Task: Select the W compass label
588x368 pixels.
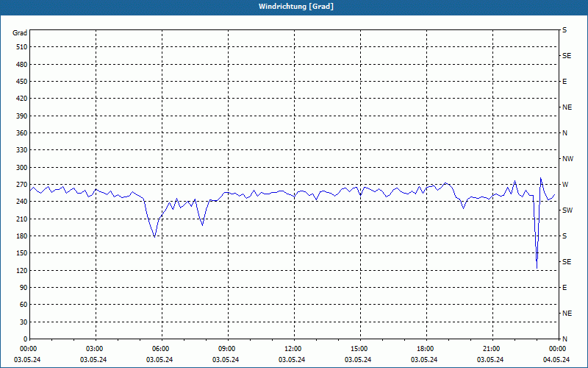Action: coord(565,185)
